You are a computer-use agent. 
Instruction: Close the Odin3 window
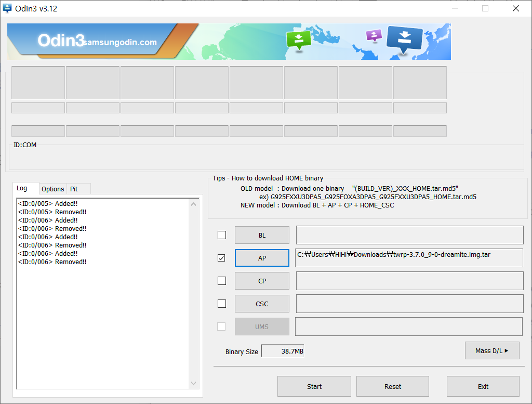click(516, 8)
